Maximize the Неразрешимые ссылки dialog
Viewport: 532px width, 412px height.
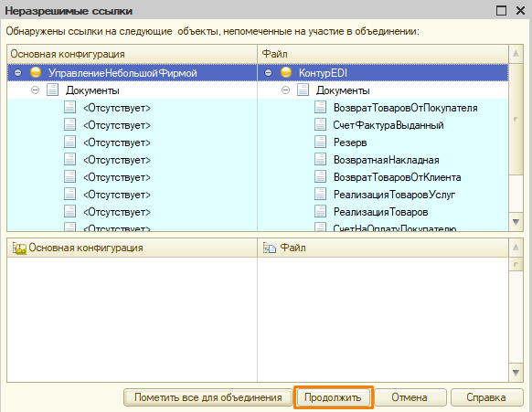click(501, 11)
